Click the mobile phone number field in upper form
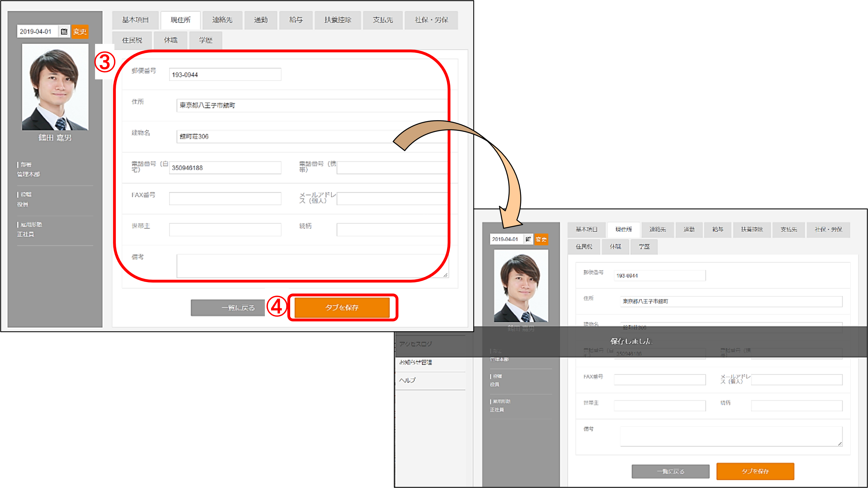 click(393, 168)
